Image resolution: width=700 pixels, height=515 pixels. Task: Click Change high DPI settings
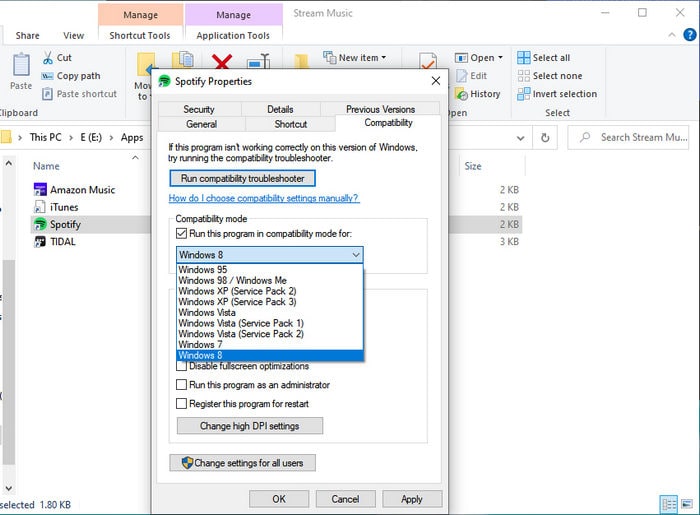250,426
